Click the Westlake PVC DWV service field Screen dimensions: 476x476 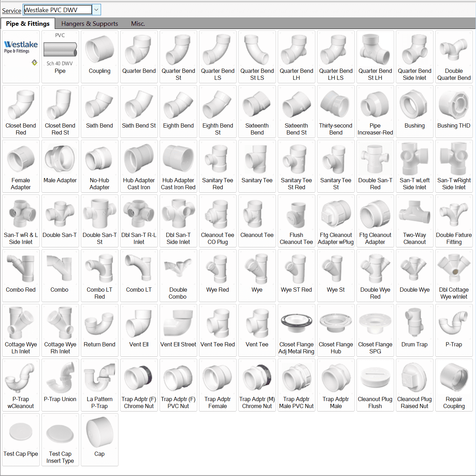[57, 10]
